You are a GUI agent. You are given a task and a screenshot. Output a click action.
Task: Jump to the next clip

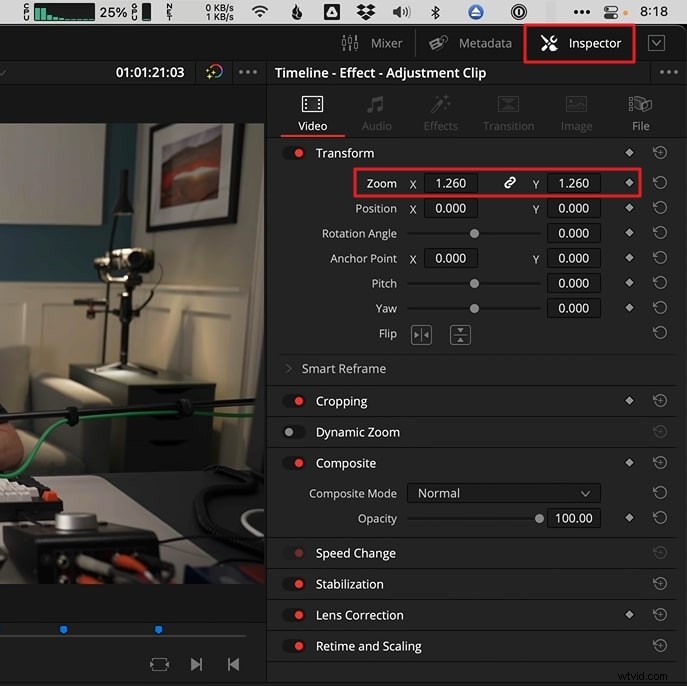196,664
